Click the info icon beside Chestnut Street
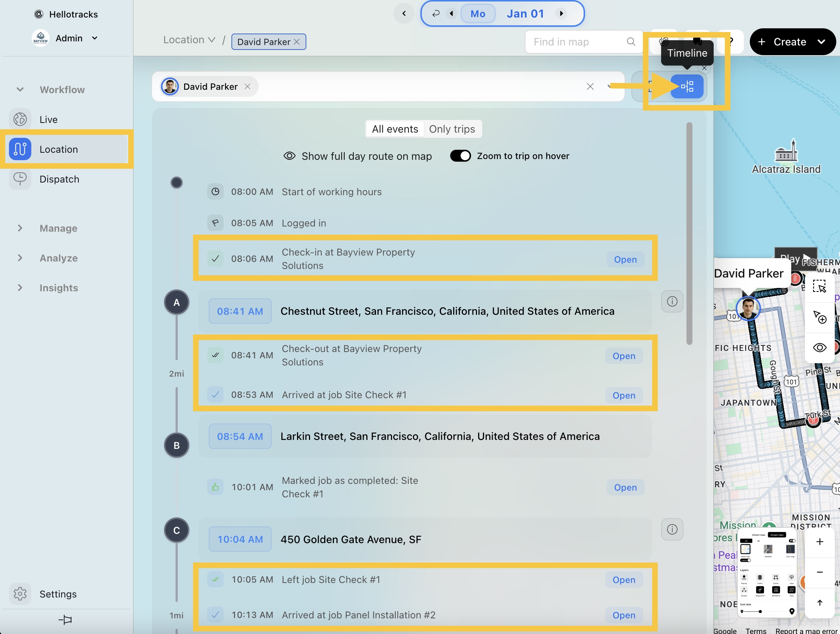 [x=672, y=301]
